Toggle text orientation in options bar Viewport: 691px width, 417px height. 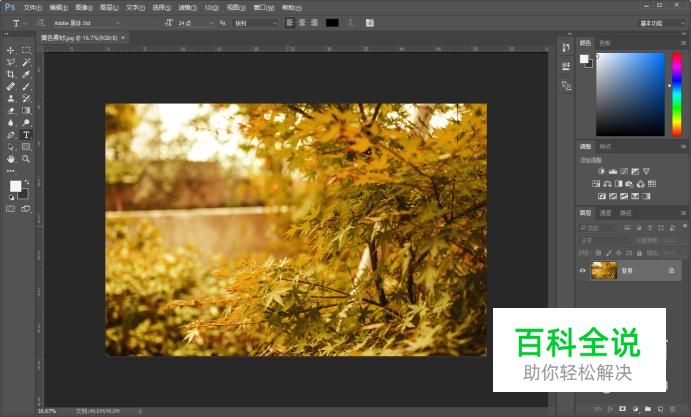tap(41, 22)
